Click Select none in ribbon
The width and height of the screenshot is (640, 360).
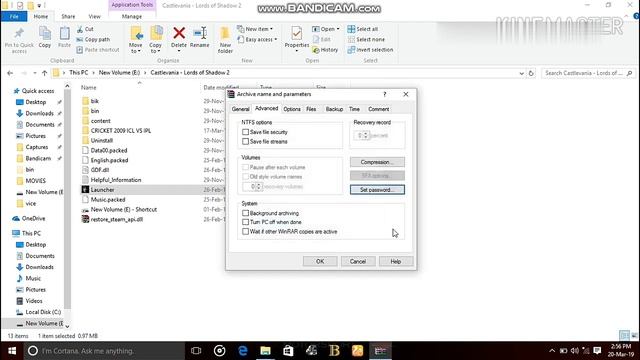366,40
